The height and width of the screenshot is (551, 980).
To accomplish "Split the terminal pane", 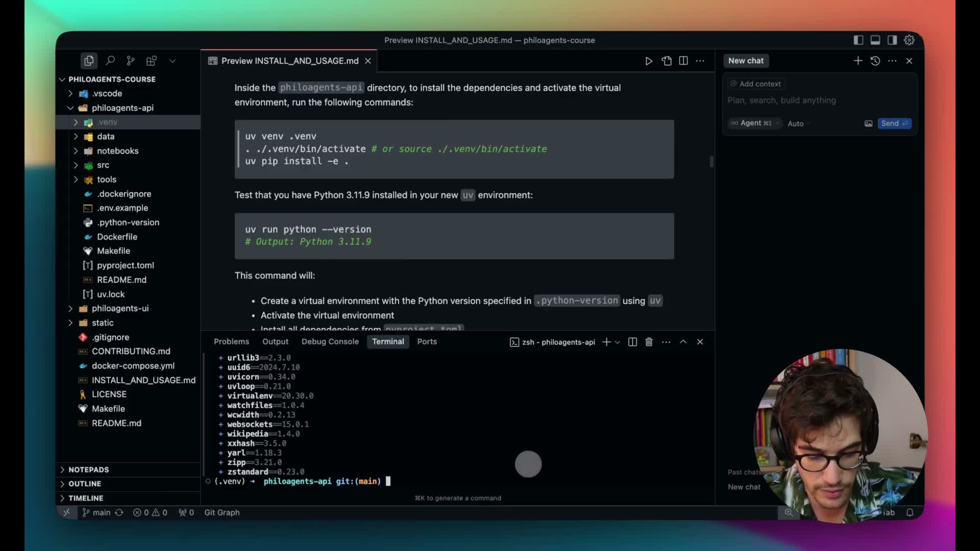I will point(632,342).
